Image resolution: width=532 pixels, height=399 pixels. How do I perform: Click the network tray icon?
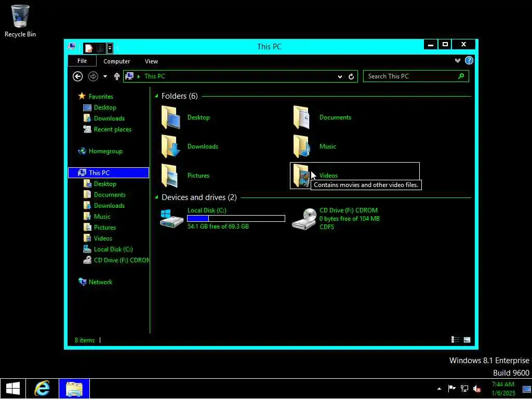(x=464, y=389)
